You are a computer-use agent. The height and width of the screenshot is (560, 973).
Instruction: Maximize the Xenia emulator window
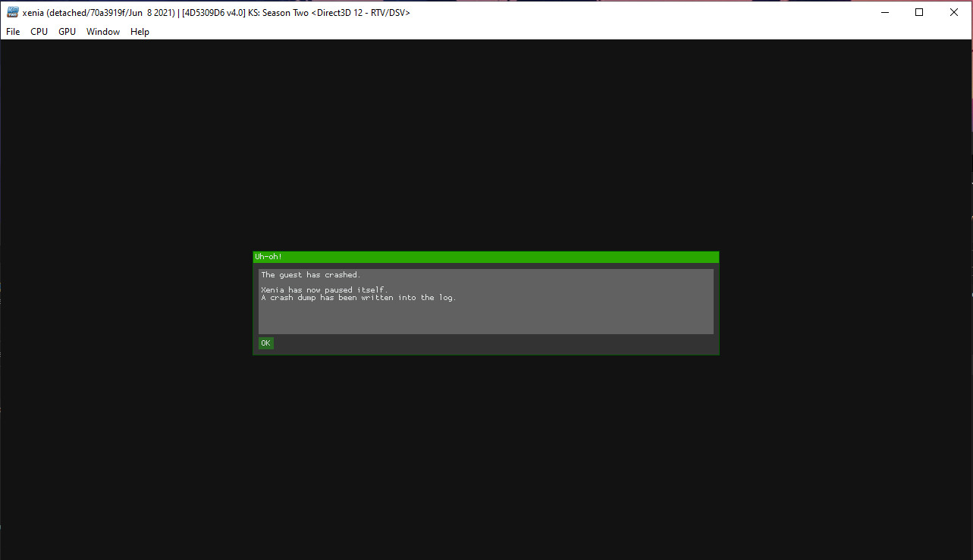[918, 12]
